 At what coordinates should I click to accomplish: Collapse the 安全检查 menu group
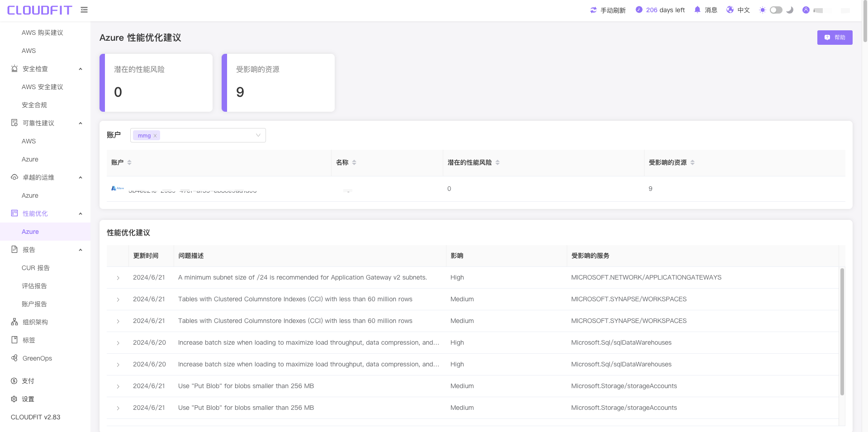click(81, 69)
